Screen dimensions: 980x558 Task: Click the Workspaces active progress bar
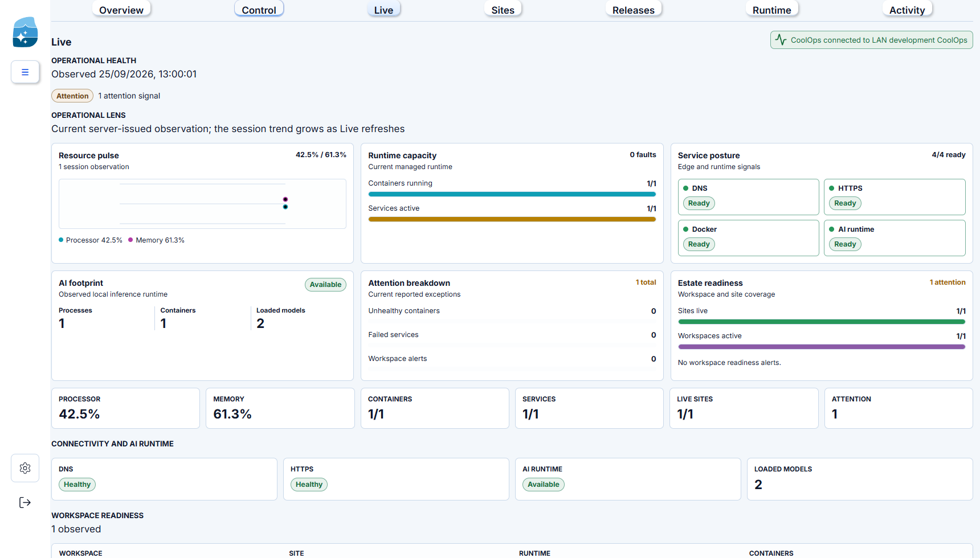pos(822,347)
